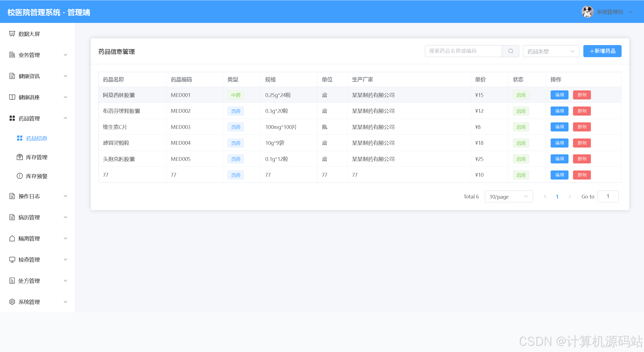Expand the 健康讲座 menu chevron
Screen dimensions: 644x352
pos(65,97)
